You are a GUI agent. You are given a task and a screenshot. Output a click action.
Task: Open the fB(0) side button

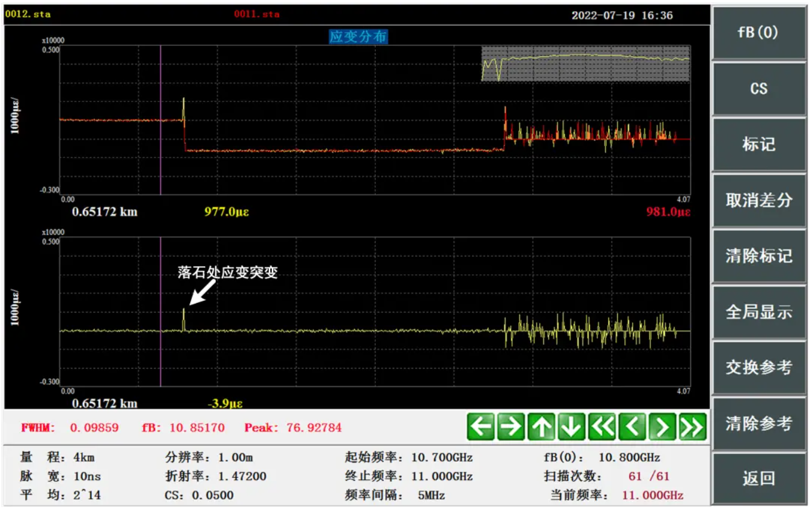coord(758,32)
